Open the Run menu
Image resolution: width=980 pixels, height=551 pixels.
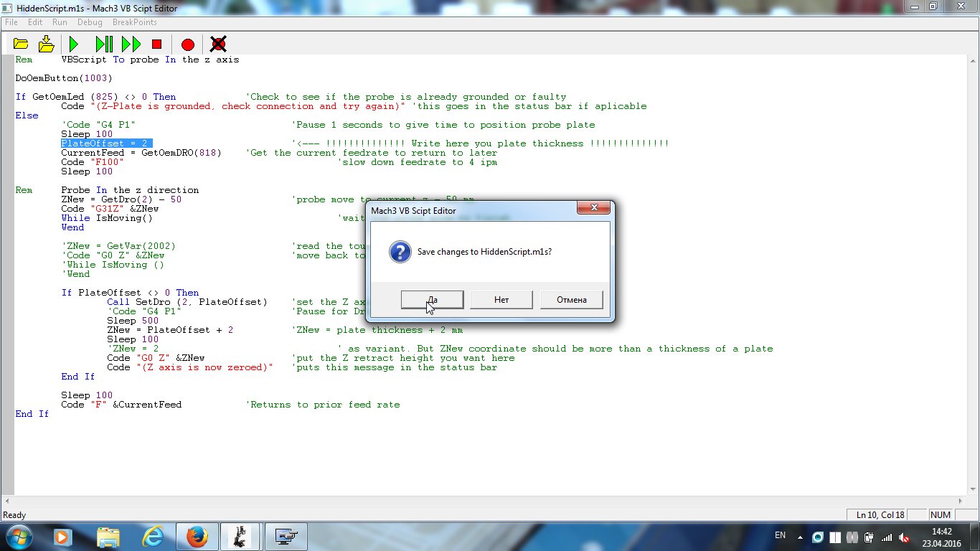(x=60, y=22)
